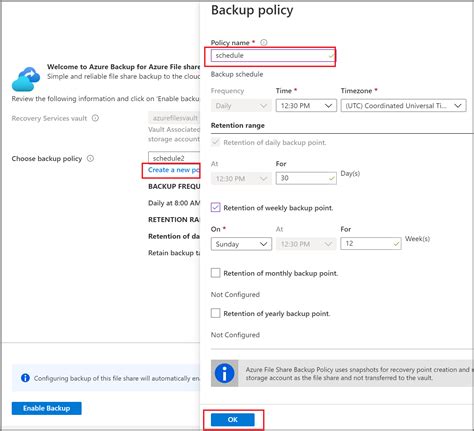The height and width of the screenshot is (431, 474).
Task: Click the Backup policy heading
Action: click(x=252, y=10)
